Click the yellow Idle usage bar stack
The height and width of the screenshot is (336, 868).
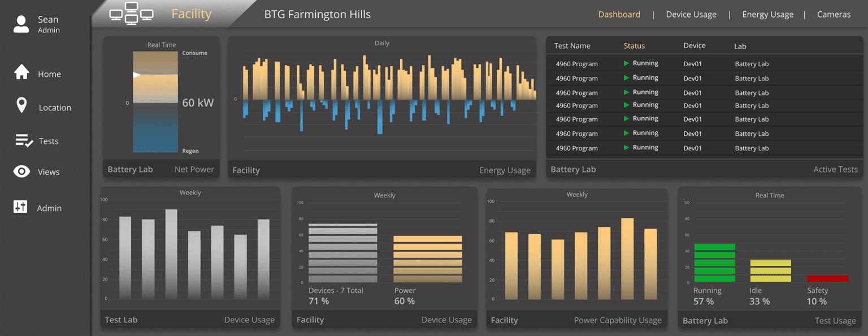[x=770, y=271]
